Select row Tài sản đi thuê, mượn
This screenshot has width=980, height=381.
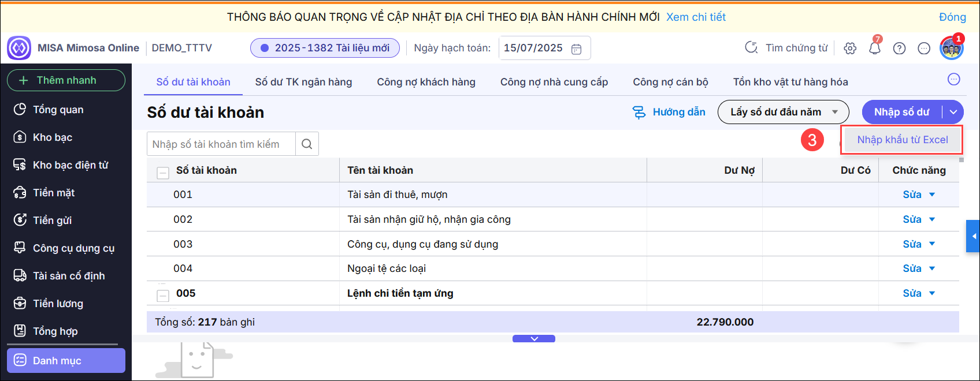pyautogui.click(x=553, y=195)
